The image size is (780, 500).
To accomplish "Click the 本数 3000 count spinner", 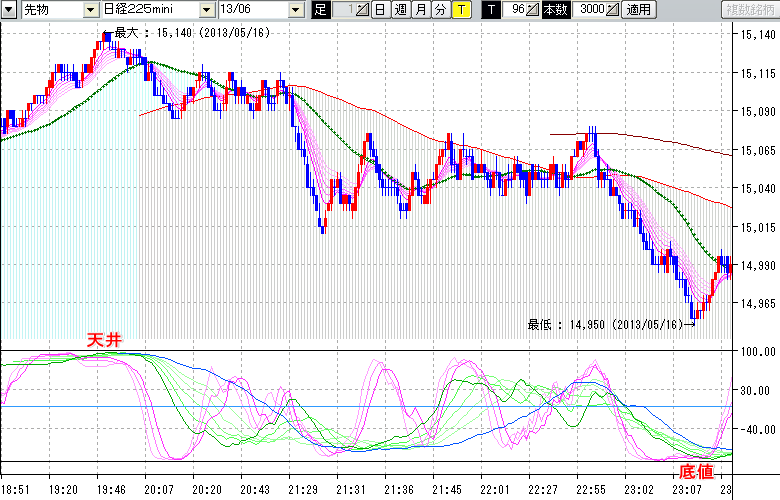I will pos(611,9).
